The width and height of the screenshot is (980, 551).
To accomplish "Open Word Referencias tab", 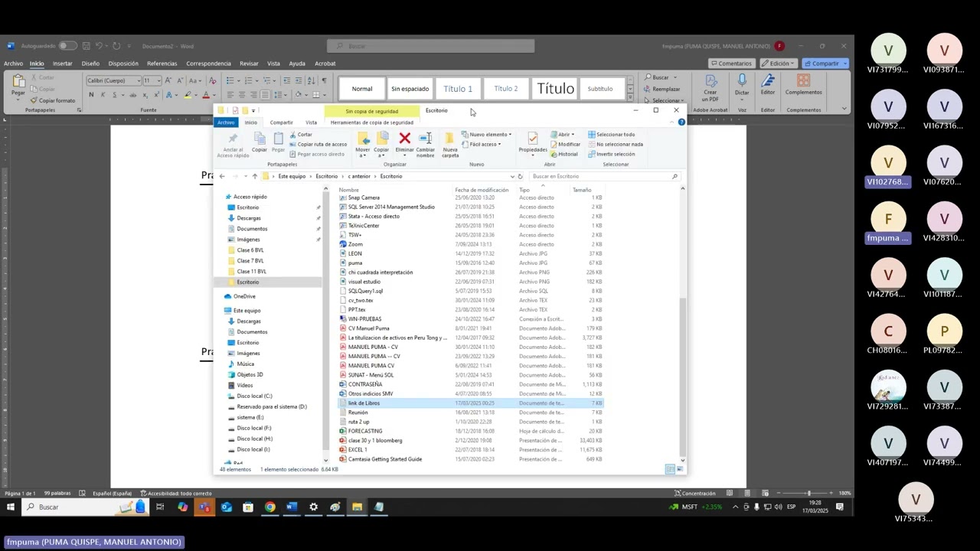I will (162, 64).
